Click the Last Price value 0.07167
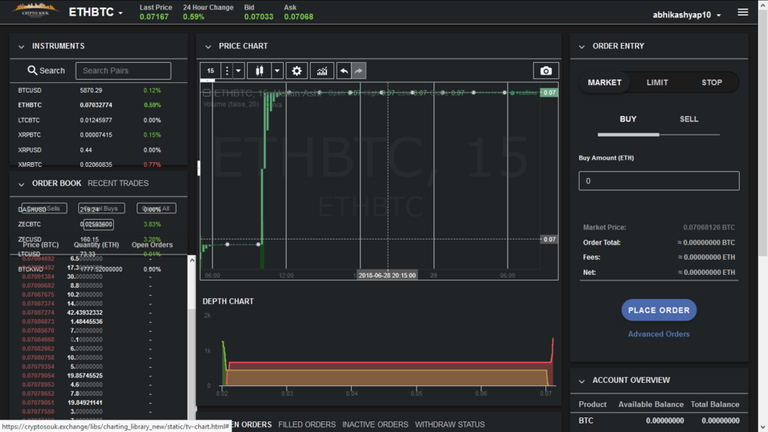This screenshot has width=768, height=432. [154, 17]
